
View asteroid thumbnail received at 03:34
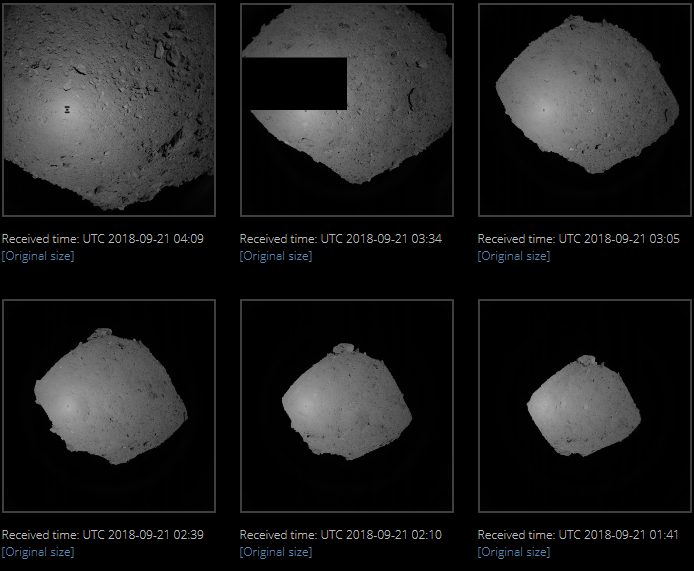347,110
